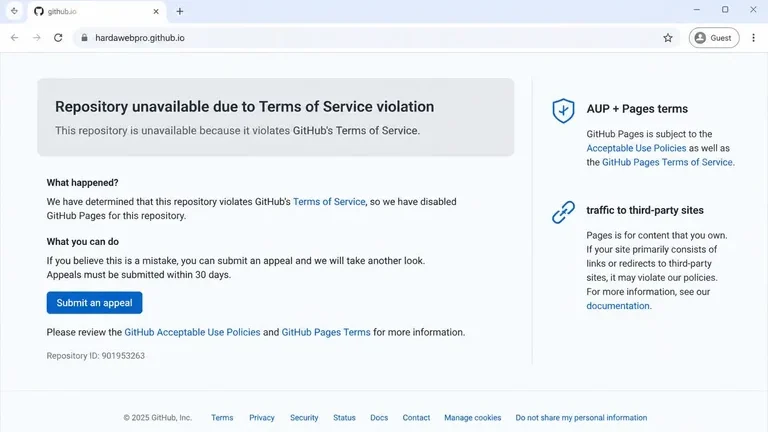This screenshot has height=432, width=768.
Task: Click the shield icon beside AUP + Pages terms
Action: tap(563, 110)
